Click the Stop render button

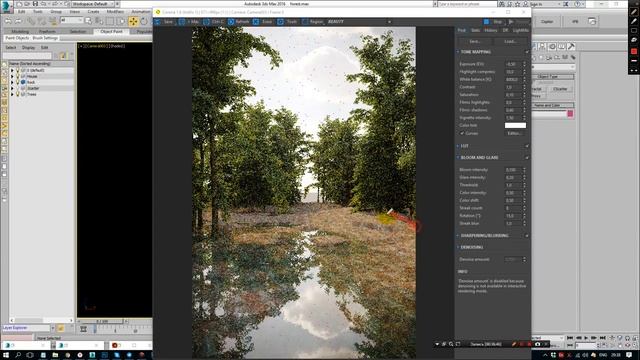click(486, 22)
